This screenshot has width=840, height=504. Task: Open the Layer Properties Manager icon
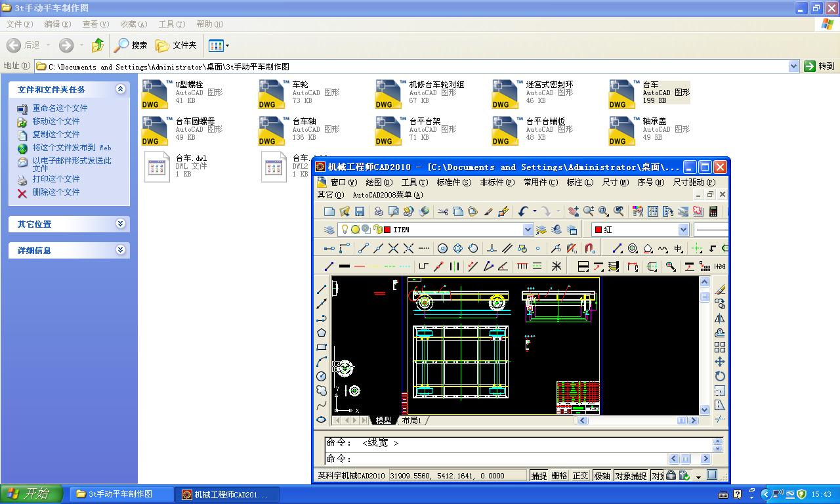click(329, 230)
